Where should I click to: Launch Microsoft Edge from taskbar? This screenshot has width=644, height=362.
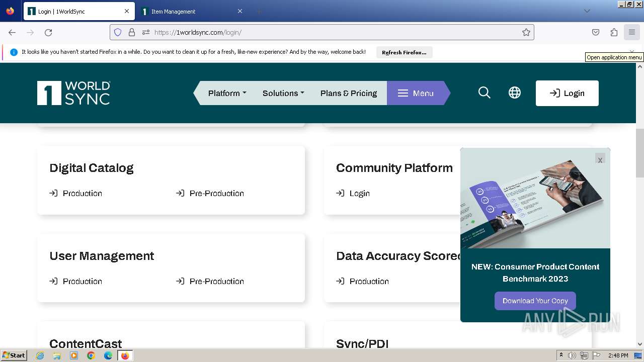pyautogui.click(x=108, y=355)
